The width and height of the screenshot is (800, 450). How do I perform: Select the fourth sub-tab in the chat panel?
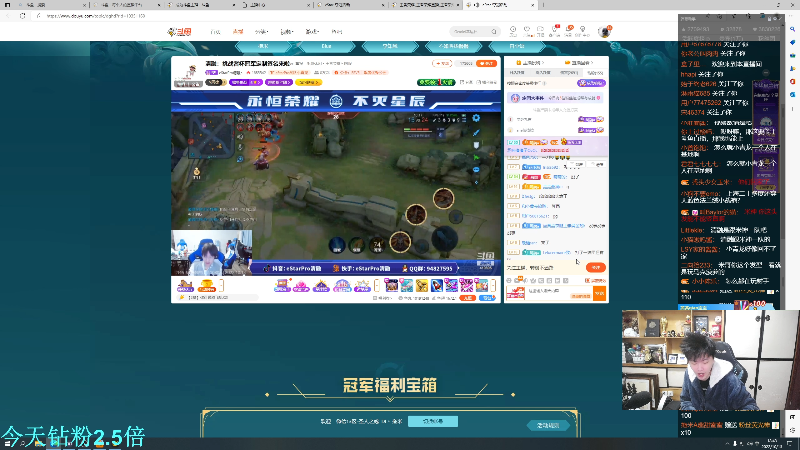[595, 72]
